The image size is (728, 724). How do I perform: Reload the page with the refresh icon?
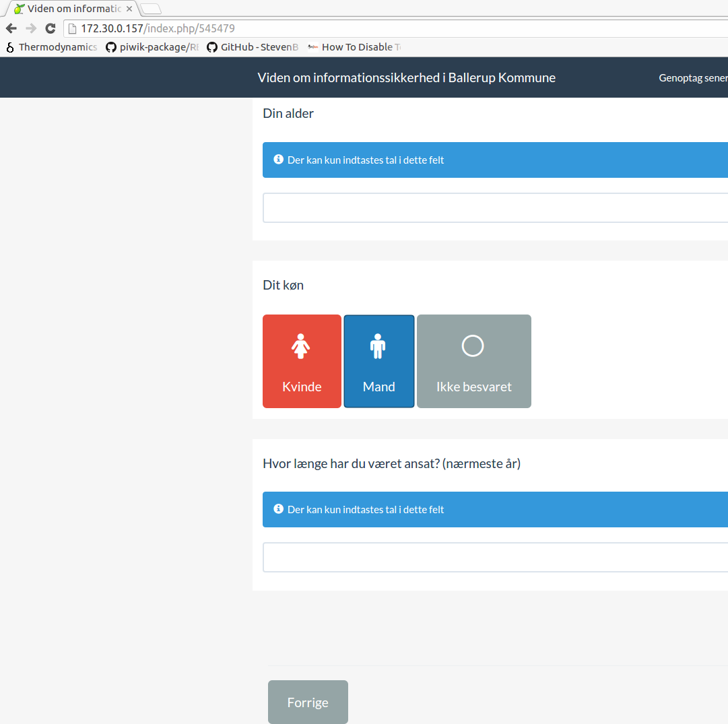coord(50,28)
